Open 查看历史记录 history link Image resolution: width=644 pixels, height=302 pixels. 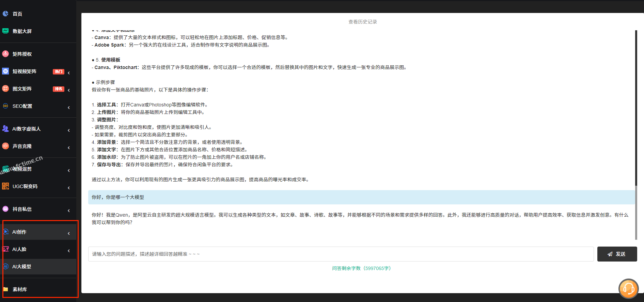coord(363,22)
